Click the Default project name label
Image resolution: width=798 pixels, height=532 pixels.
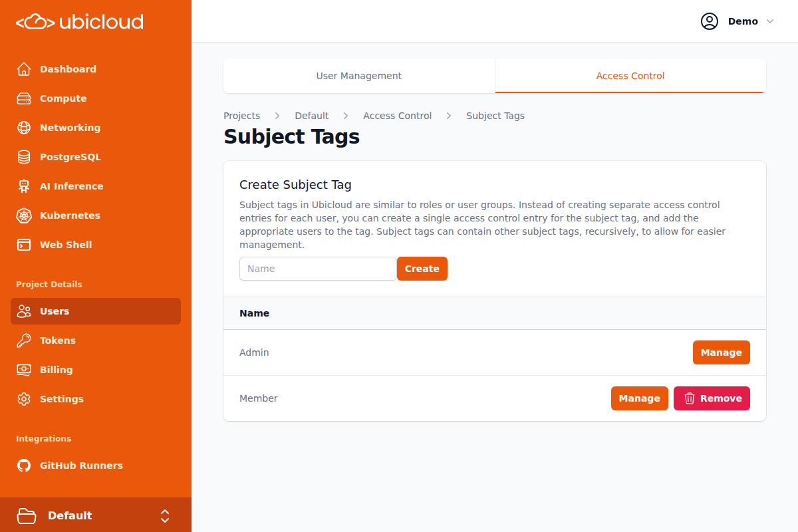70,515
